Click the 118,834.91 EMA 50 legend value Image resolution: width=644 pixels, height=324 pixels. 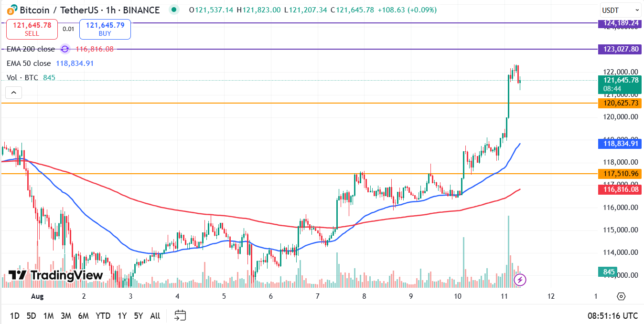(x=75, y=63)
